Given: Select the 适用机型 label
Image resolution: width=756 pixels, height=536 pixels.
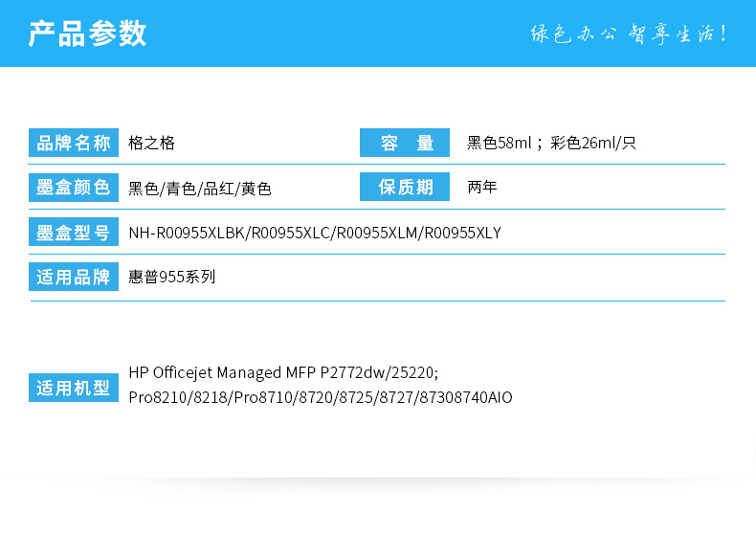Looking at the screenshot, I should 74,388.
